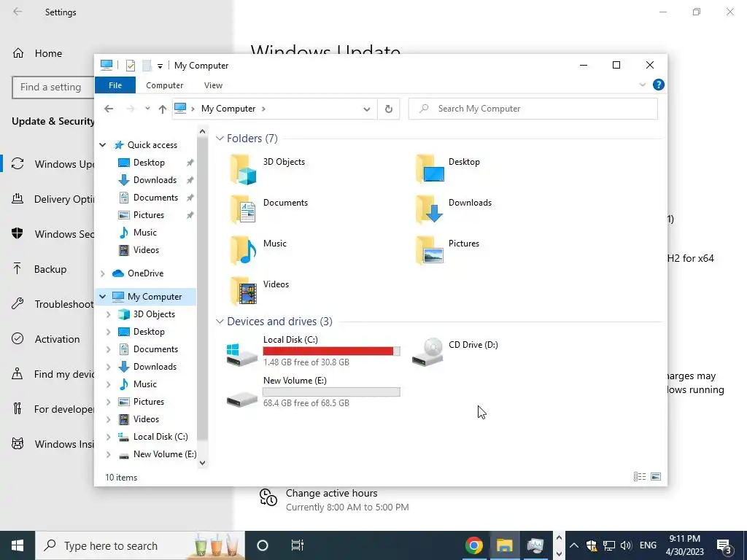
Task: Click Change active hours in Settings
Action: click(332, 494)
